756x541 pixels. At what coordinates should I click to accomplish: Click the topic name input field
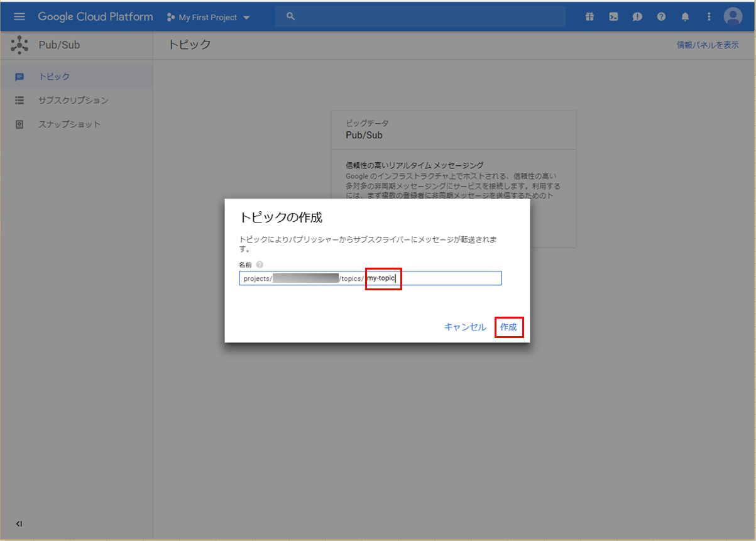(x=449, y=278)
